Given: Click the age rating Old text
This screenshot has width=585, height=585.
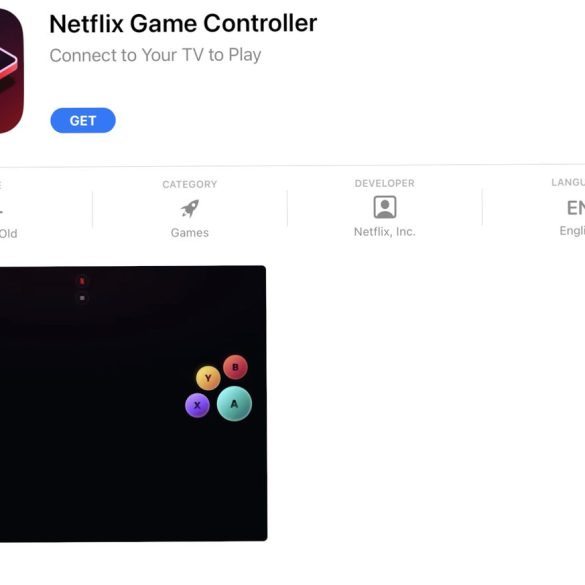Looking at the screenshot, I should click(9, 234).
